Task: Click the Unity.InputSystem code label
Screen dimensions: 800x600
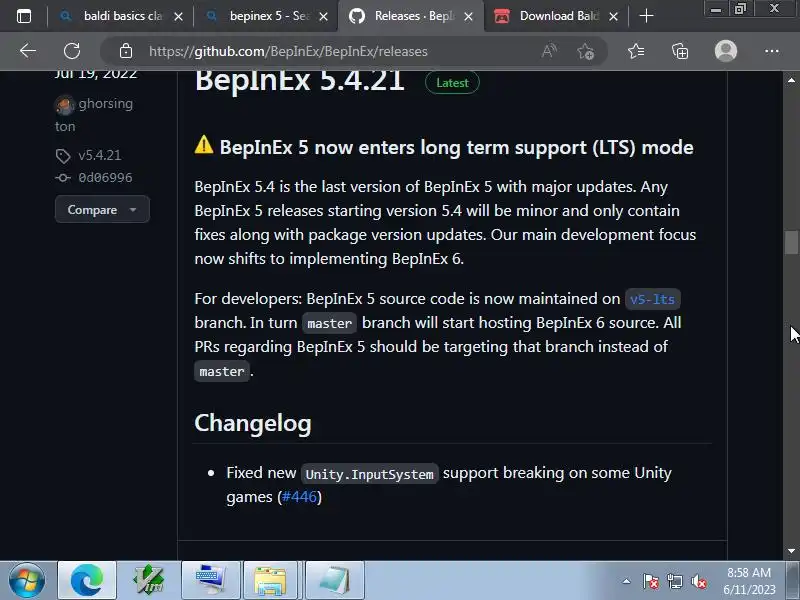Action: [369, 474]
